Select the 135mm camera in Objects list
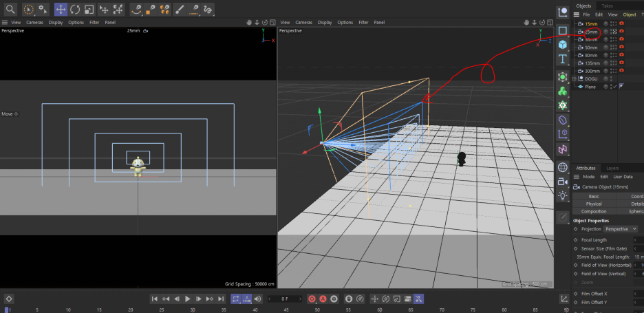Image resolution: width=644 pixels, height=313 pixels. tap(592, 63)
